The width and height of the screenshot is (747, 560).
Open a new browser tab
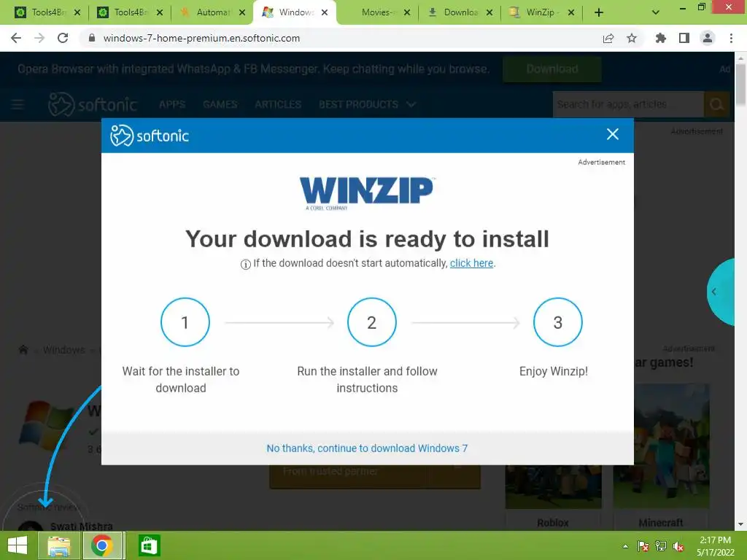click(x=599, y=12)
